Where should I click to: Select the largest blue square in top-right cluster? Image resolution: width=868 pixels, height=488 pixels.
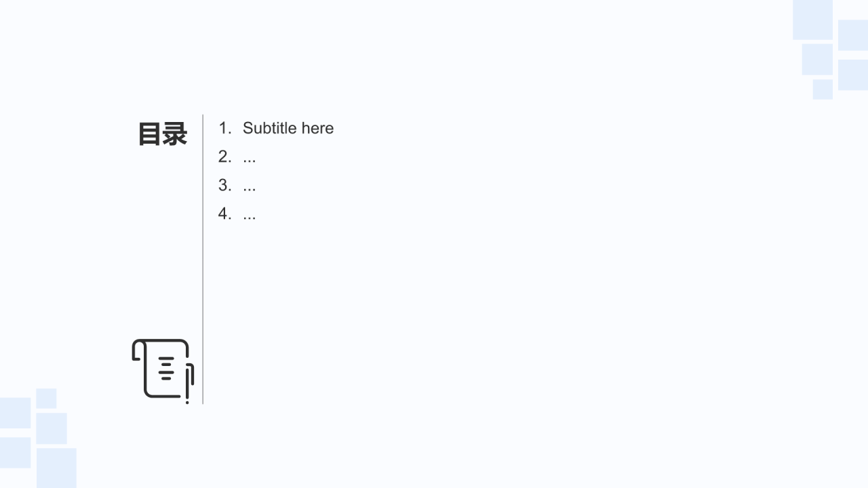click(812, 20)
